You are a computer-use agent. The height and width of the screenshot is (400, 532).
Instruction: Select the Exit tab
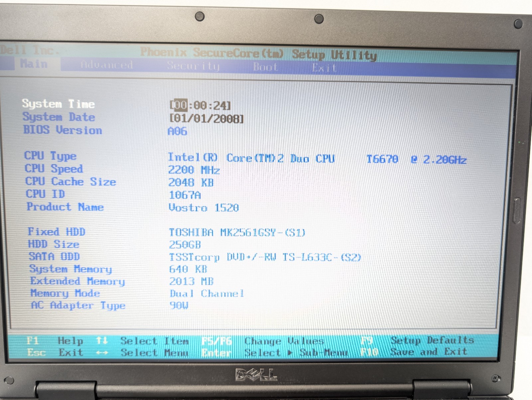click(324, 68)
